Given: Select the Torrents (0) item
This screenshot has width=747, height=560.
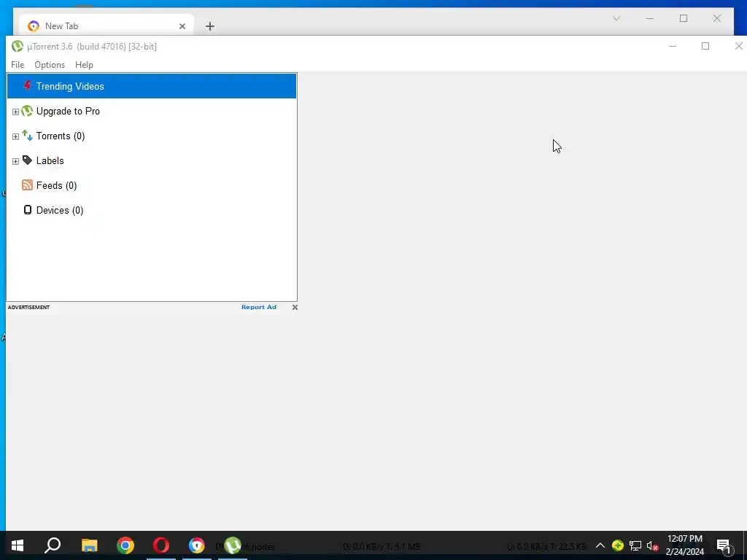Looking at the screenshot, I should (61, 136).
